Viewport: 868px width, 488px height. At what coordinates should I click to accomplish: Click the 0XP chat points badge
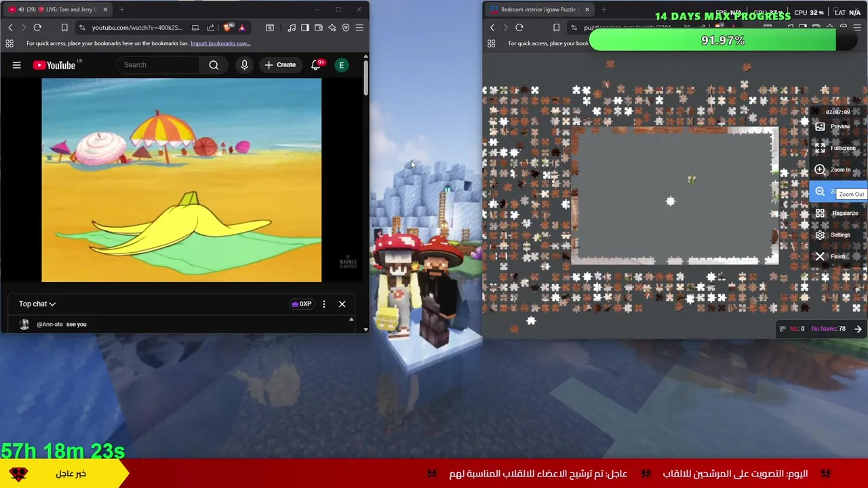302,304
